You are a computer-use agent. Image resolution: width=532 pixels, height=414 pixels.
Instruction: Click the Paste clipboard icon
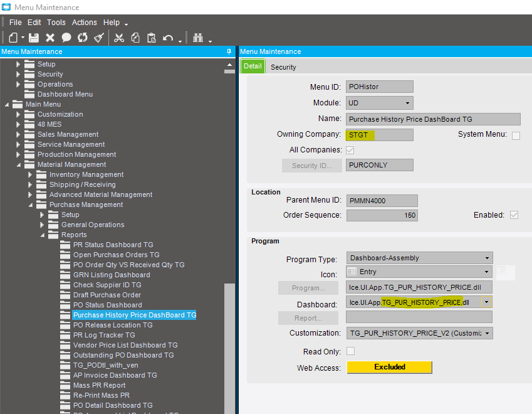click(152, 38)
